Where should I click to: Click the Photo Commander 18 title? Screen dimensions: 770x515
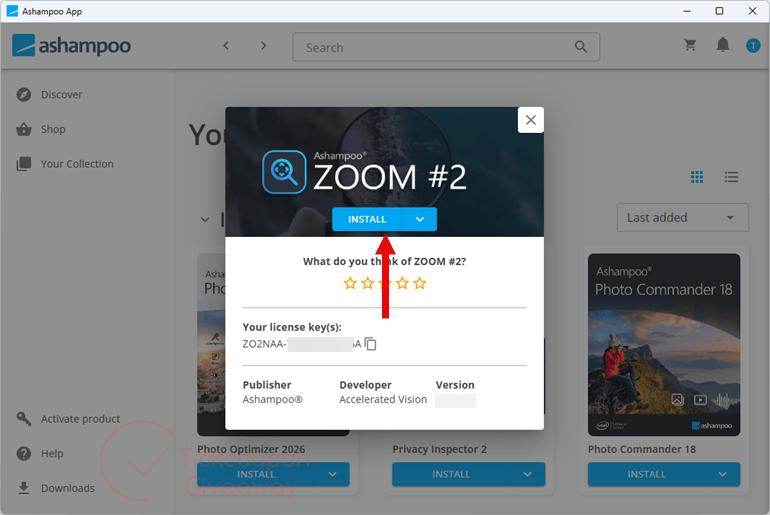tap(642, 449)
